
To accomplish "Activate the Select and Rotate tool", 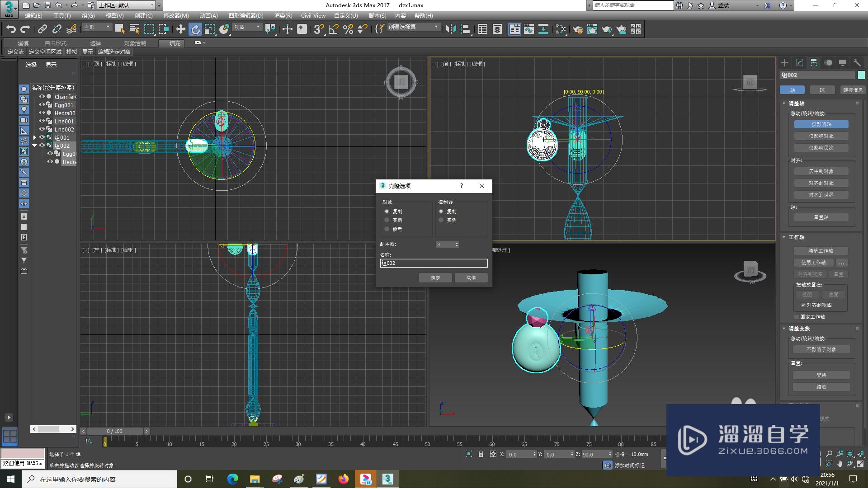I will (x=195, y=29).
